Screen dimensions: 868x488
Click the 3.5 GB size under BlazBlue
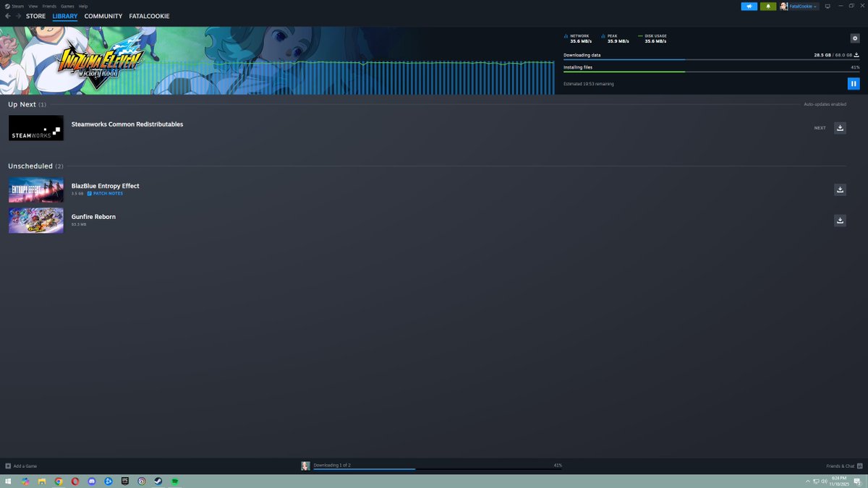pos(77,194)
